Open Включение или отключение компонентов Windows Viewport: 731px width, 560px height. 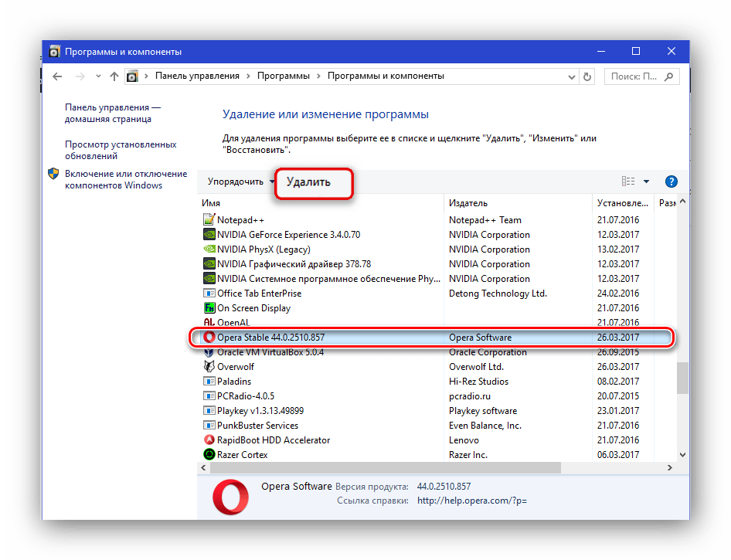click(x=125, y=179)
